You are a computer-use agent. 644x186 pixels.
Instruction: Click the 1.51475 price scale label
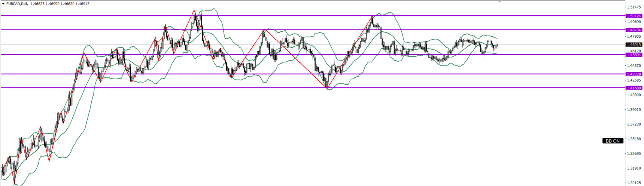[634, 7]
